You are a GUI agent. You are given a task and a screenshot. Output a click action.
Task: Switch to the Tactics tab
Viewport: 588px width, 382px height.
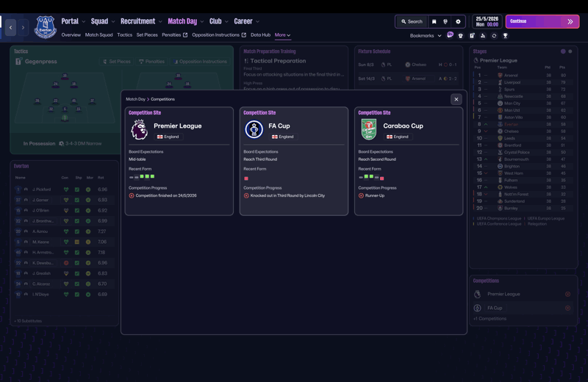coord(124,35)
